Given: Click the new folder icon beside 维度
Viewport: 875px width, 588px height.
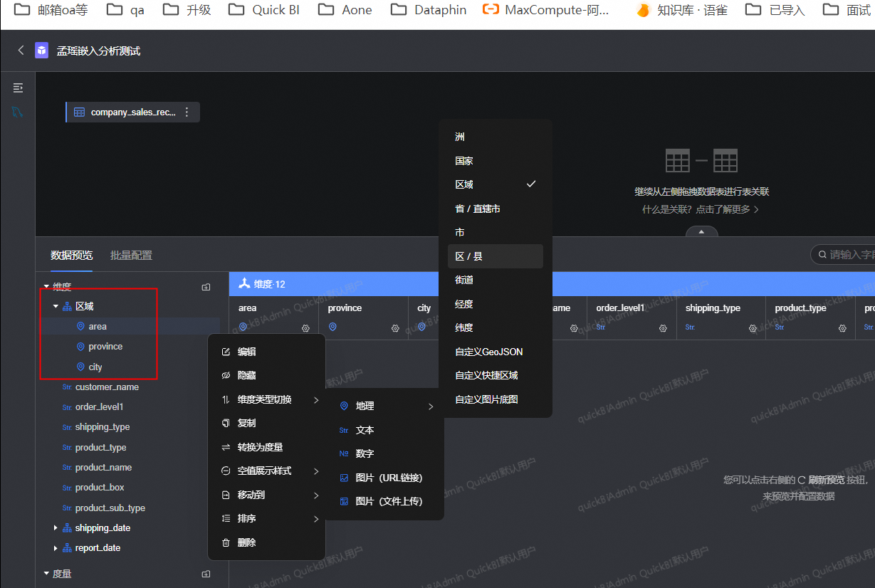Looking at the screenshot, I should tap(206, 287).
